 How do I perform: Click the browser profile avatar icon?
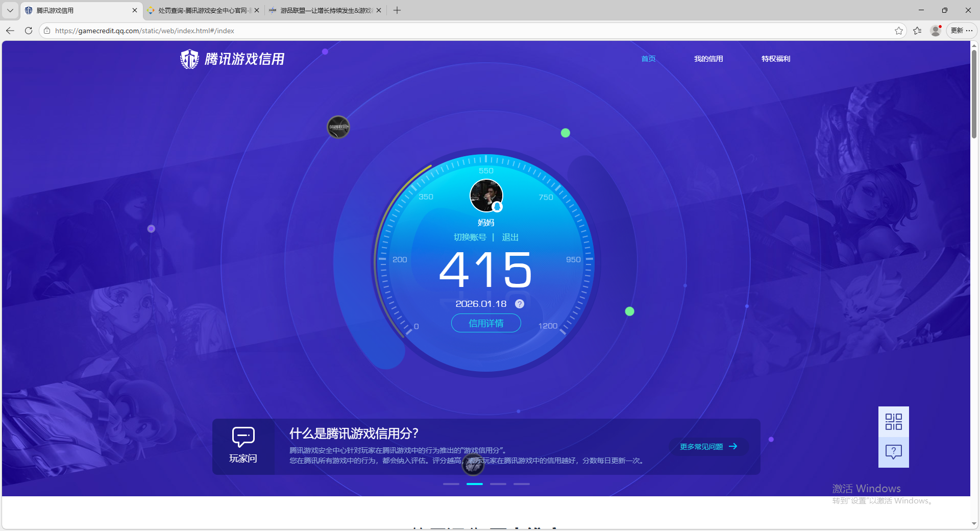pos(936,31)
